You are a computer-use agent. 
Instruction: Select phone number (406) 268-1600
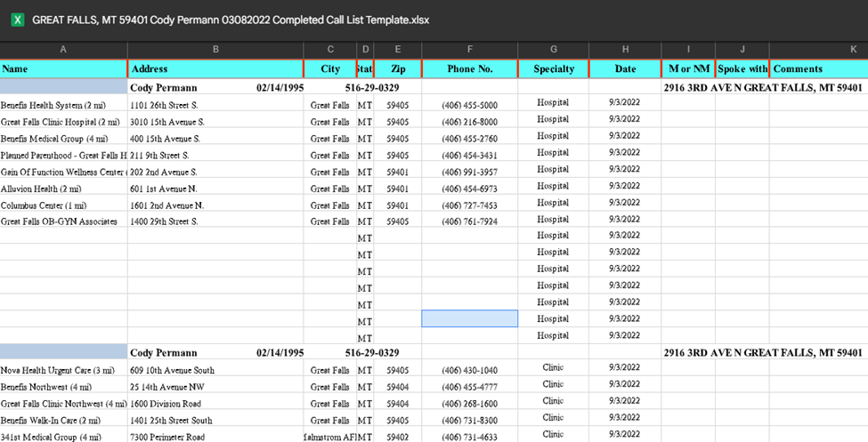pos(469,403)
